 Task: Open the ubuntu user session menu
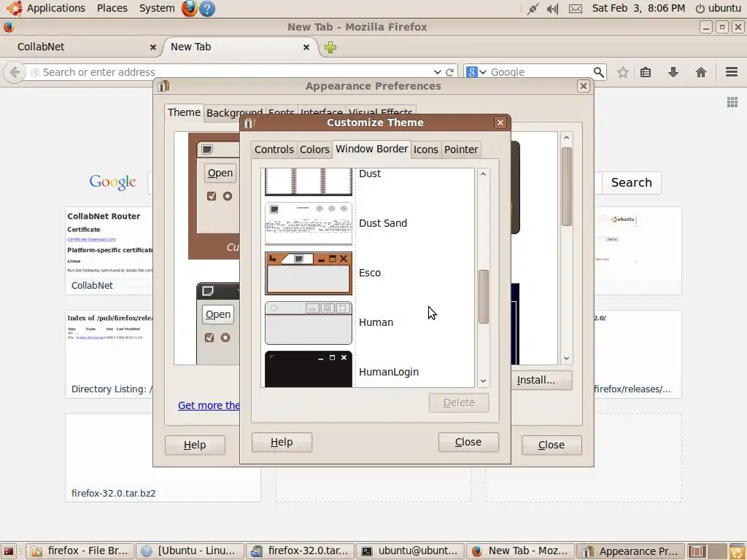point(718,8)
